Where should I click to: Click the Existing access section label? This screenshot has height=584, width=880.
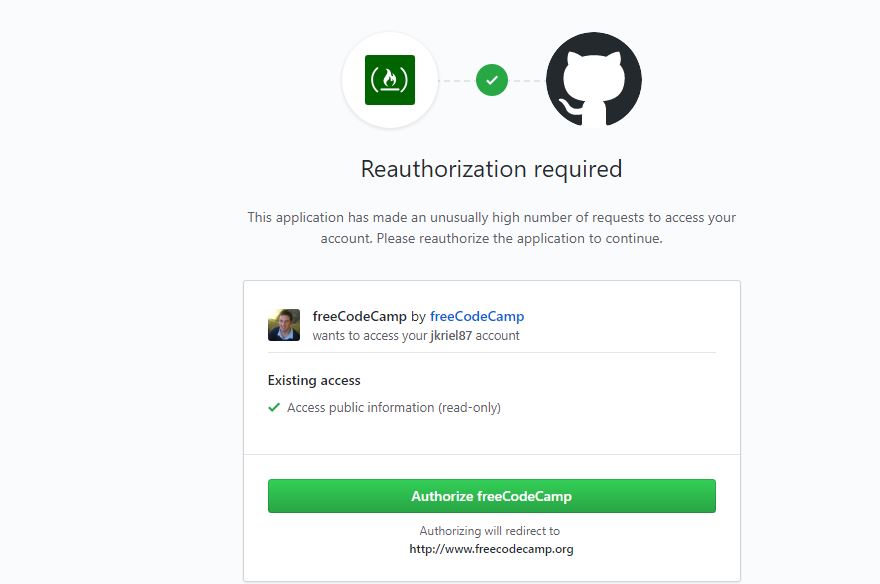313,380
